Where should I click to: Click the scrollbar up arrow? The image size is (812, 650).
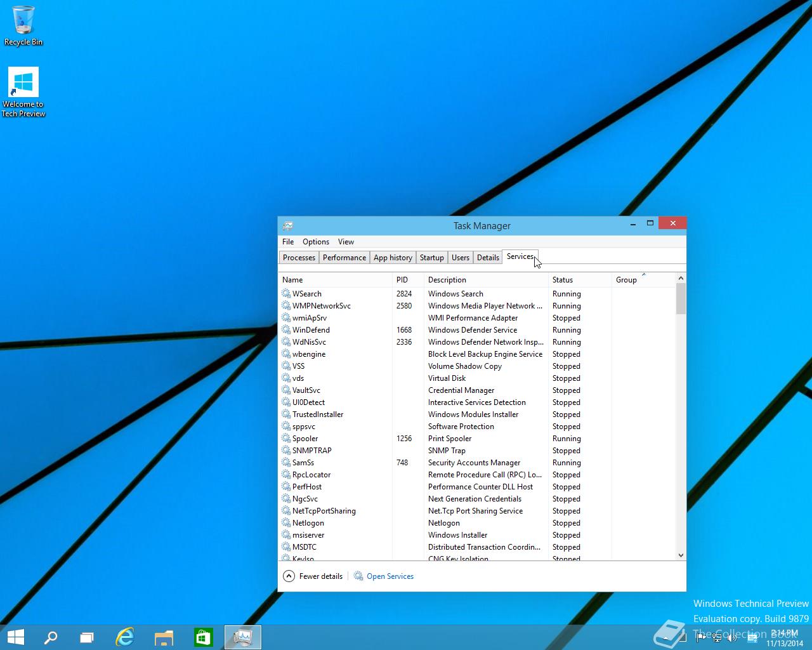(x=681, y=278)
